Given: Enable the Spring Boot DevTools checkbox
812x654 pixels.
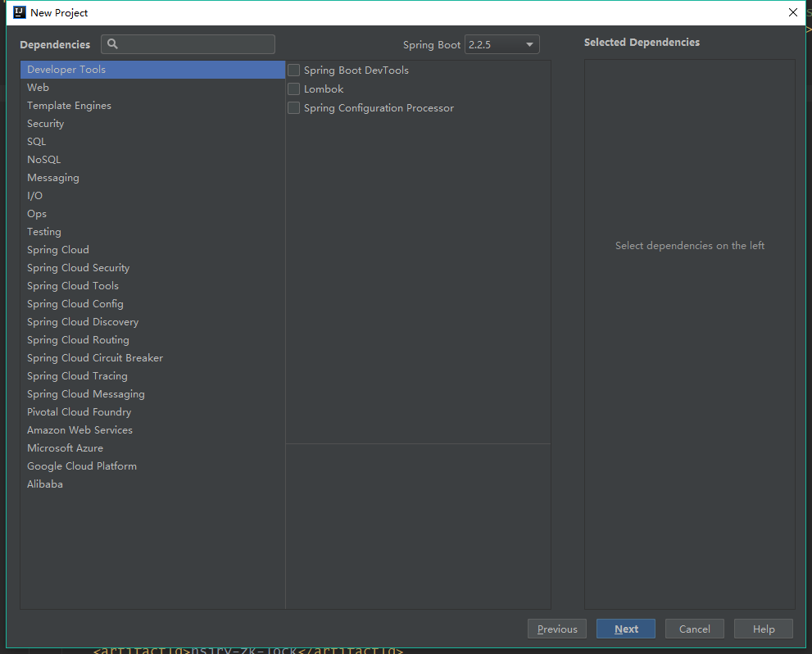Looking at the screenshot, I should (293, 70).
